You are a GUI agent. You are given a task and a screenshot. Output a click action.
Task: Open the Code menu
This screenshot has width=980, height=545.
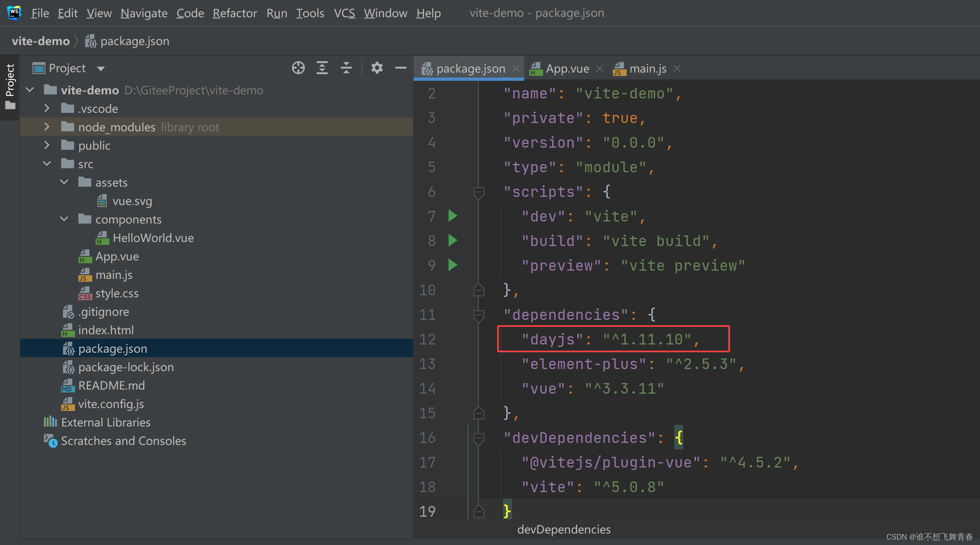pos(190,13)
